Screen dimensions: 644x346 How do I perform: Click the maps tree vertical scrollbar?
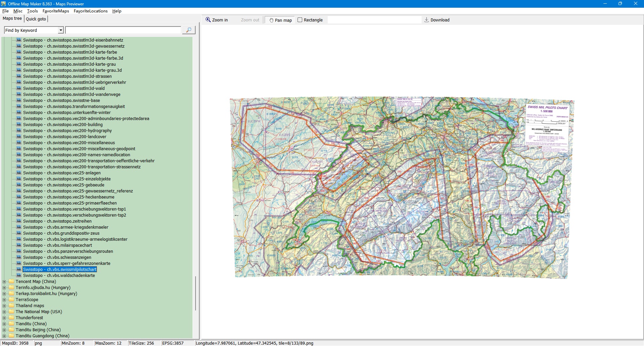(x=195, y=293)
